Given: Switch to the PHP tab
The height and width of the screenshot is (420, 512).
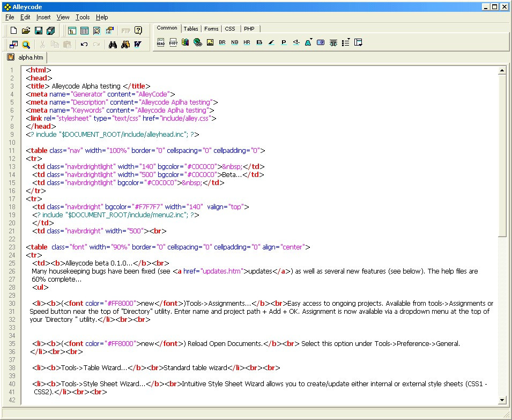Looking at the screenshot, I should coord(249,29).
